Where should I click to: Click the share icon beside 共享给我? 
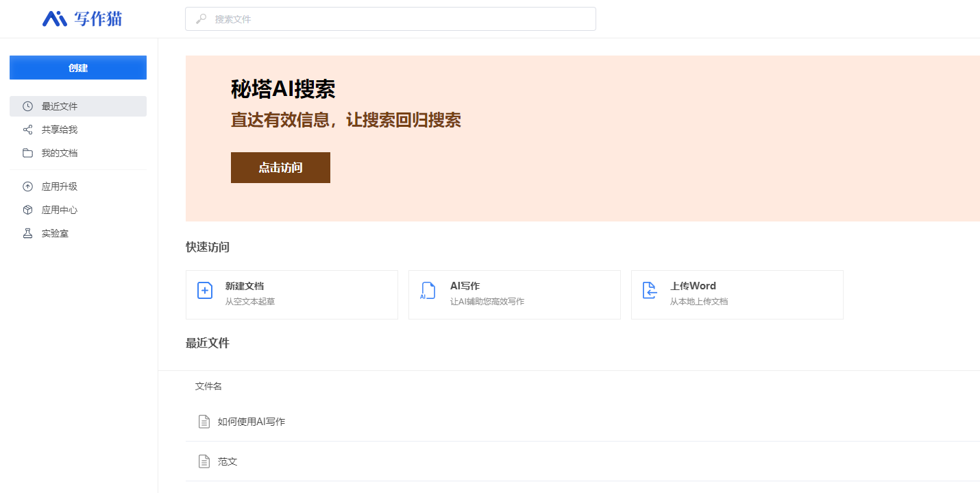tap(27, 130)
